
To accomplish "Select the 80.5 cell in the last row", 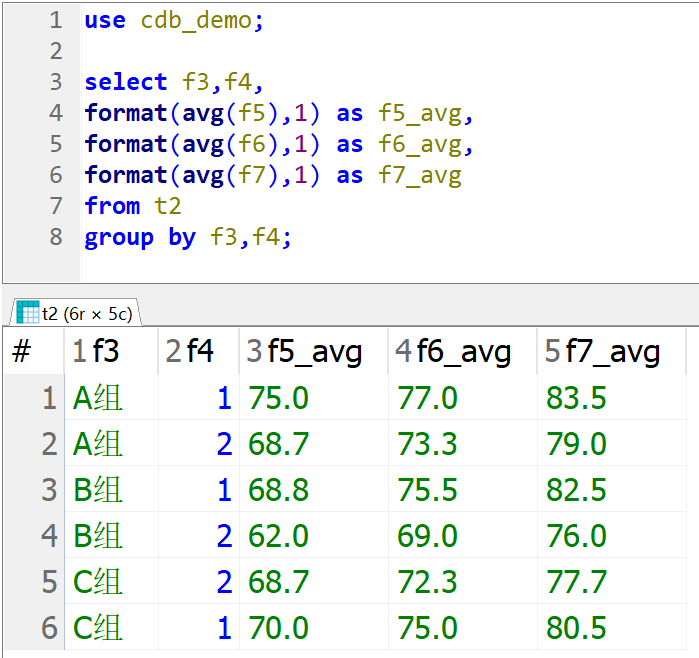I will click(x=576, y=628).
